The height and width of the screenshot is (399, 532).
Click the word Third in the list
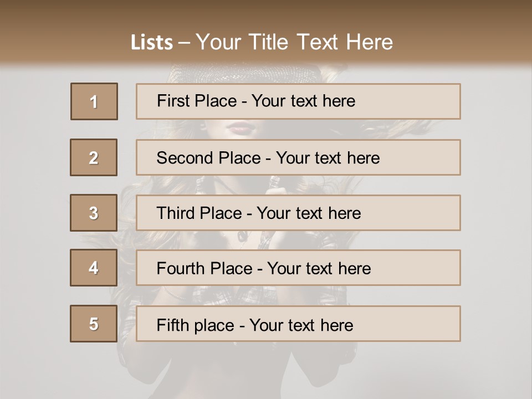(x=175, y=213)
